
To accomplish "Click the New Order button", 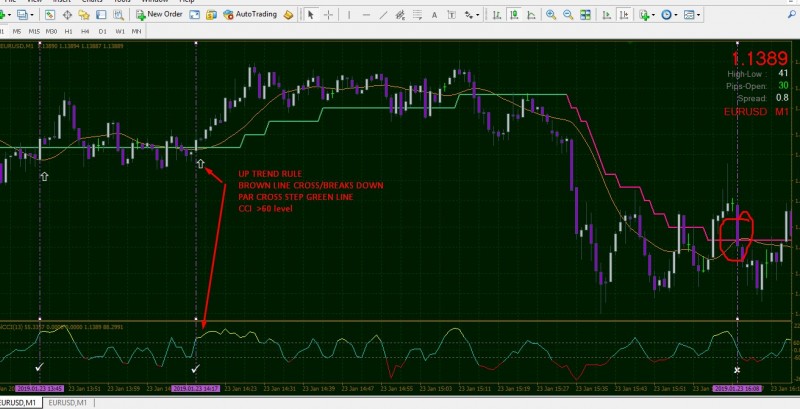I will coord(159,15).
